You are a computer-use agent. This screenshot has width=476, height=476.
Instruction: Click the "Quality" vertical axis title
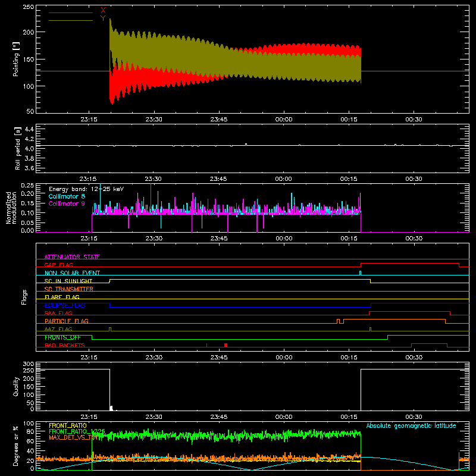pos(16,386)
